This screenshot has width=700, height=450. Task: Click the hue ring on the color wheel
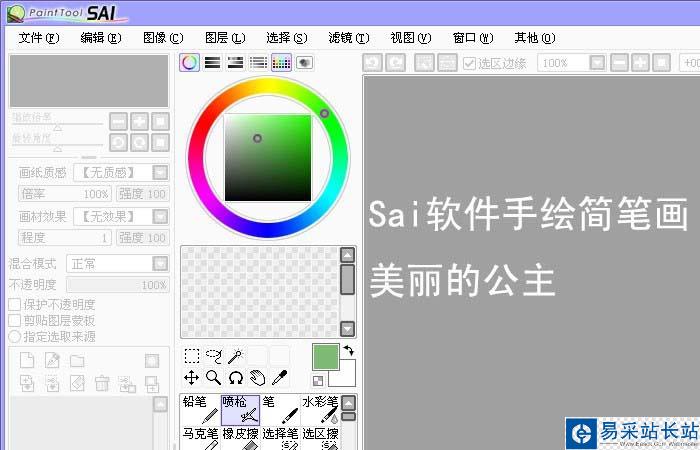point(269,85)
